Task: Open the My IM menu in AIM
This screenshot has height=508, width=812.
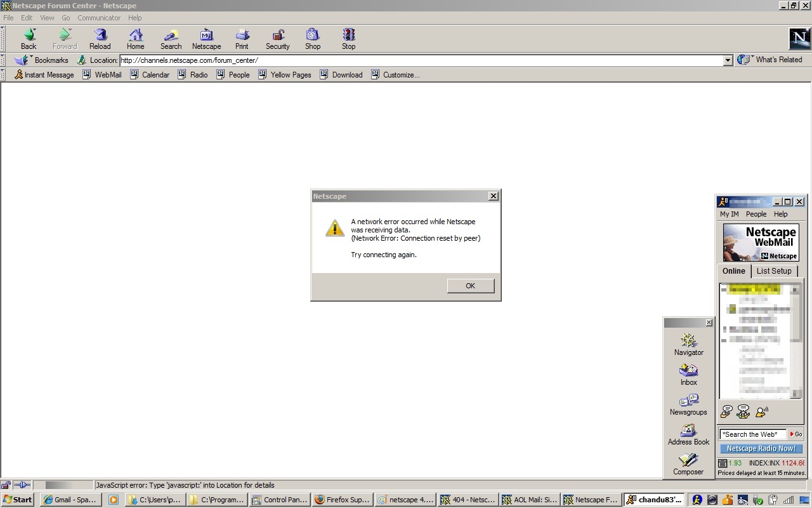Action: coord(730,214)
